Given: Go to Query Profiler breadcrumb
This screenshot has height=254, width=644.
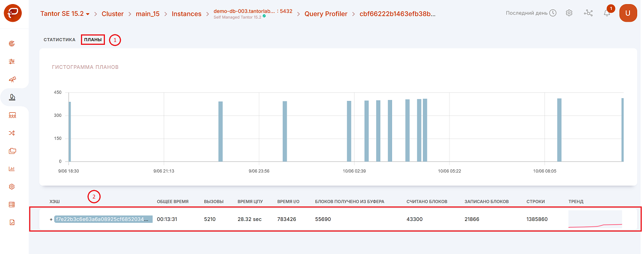Looking at the screenshot, I should [x=326, y=14].
